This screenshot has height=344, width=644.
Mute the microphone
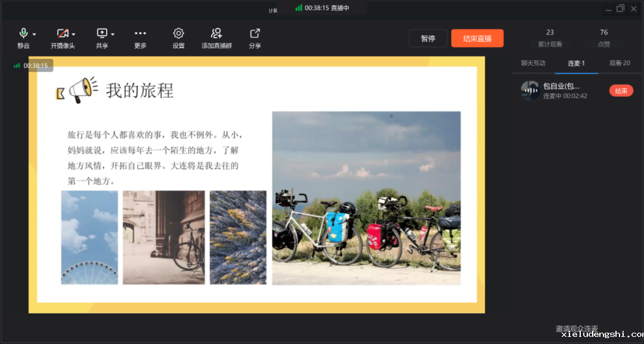pos(23,34)
